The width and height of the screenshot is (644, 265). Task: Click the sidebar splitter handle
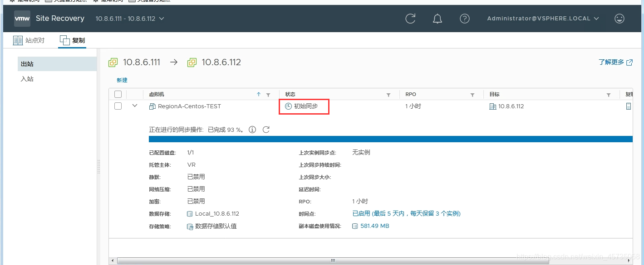click(x=98, y=166)
